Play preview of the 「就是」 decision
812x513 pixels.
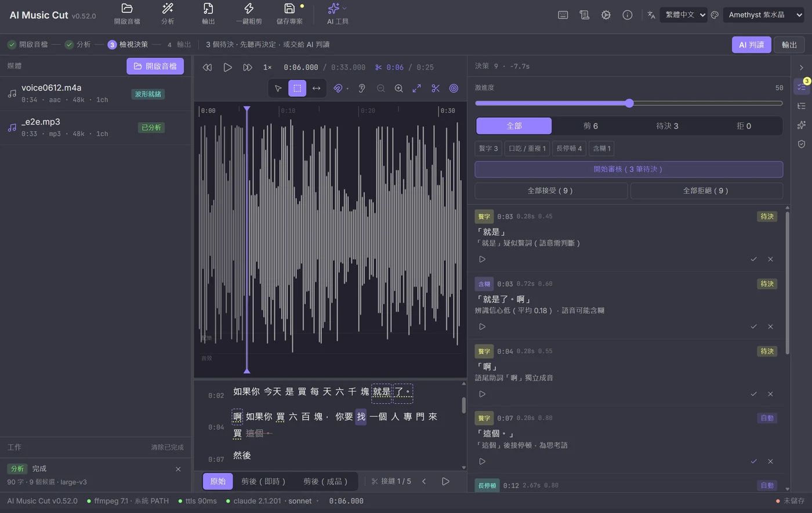[482, 259]
